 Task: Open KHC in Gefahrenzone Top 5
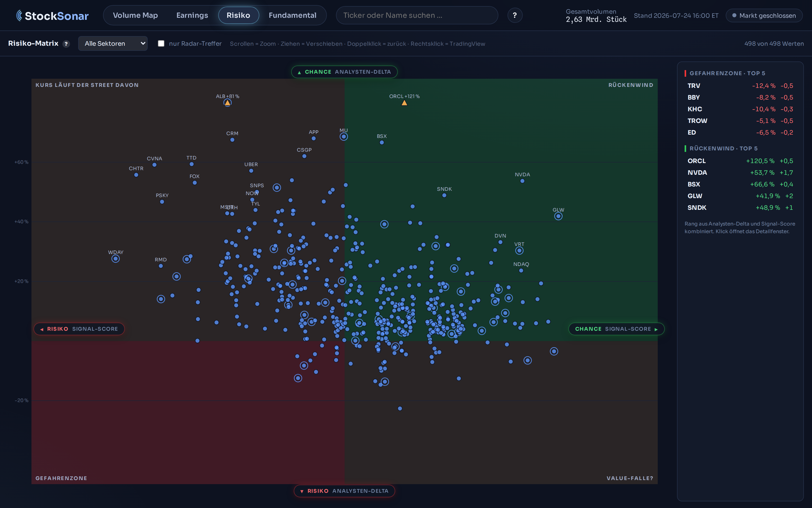pos(740,109)
